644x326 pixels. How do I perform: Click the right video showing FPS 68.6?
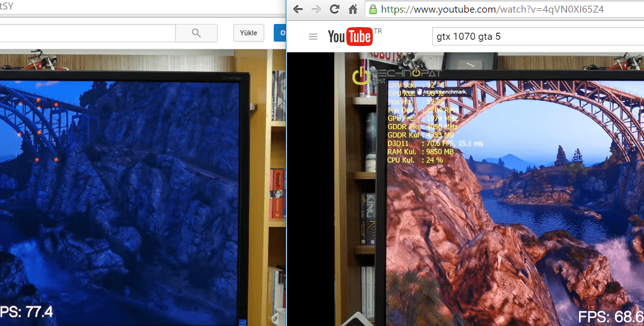click(x=465, y=189)
